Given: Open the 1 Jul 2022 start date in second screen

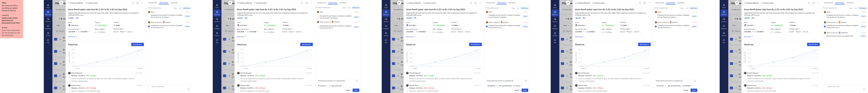Looking at the screenshot, I should pos(241,32).
